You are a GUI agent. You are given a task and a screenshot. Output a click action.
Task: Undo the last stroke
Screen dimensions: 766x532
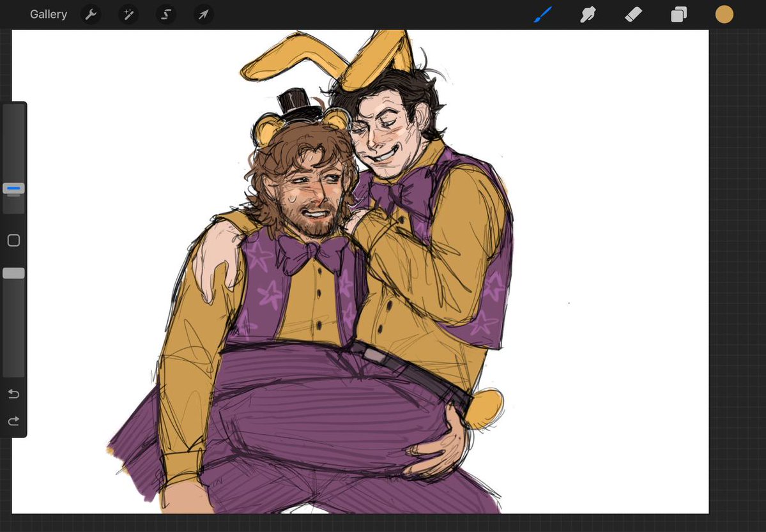(x=13, y=394)
